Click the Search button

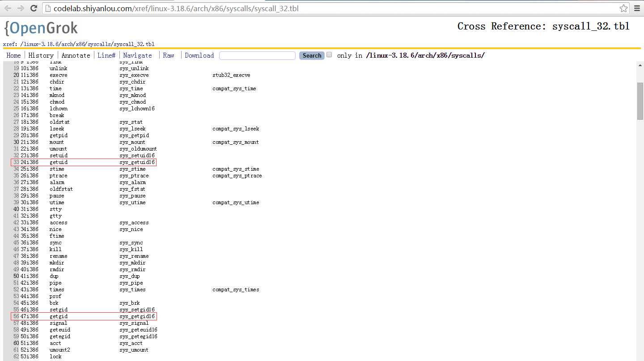coord(312,55)
